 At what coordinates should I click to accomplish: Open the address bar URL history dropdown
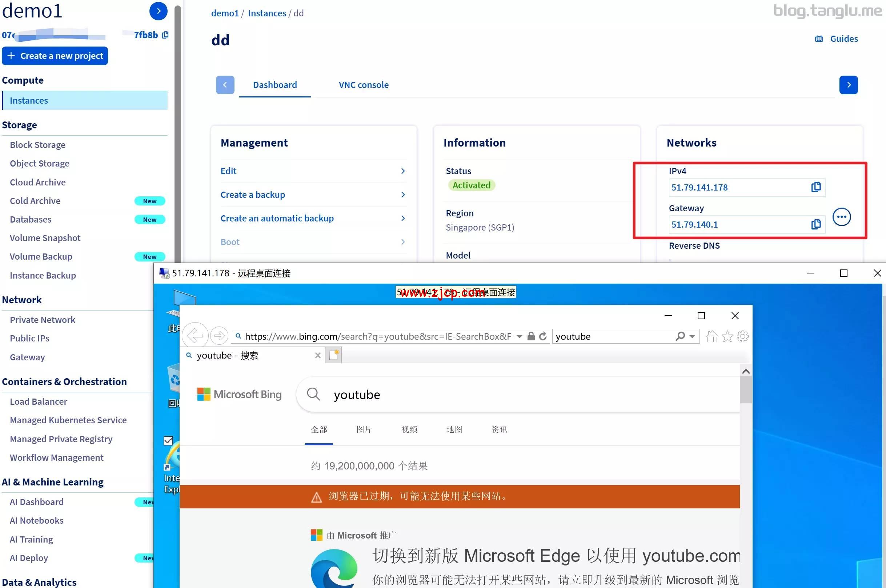[520, 336]
